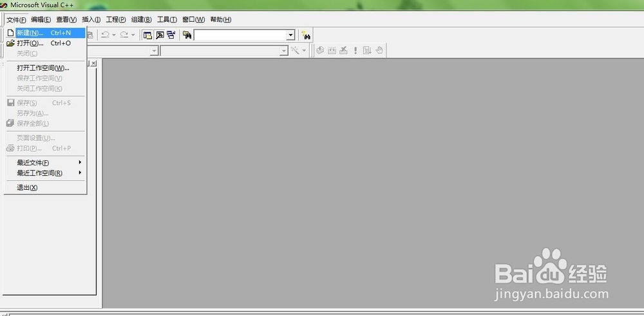
Task: Click the greyed 保存工作空间(V) entry
Action: click(45, 78)
